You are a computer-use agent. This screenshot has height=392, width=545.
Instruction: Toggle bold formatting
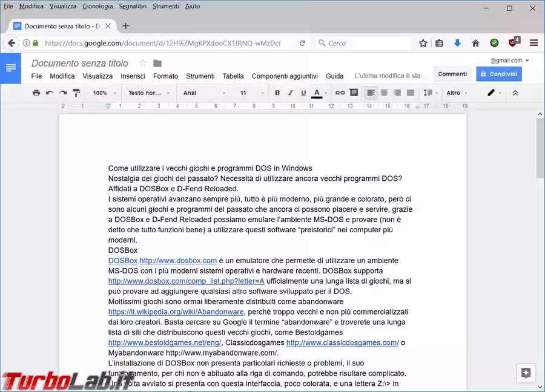[x=277, y=93]
